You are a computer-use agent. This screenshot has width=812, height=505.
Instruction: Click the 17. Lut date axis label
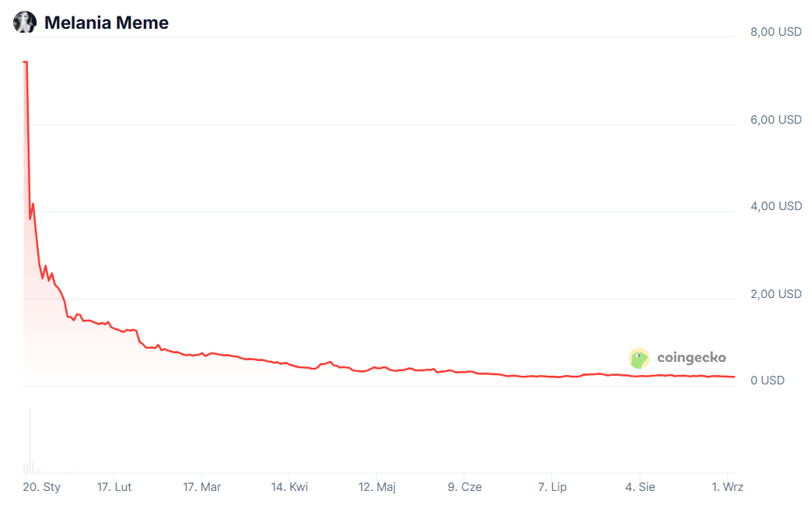(x=114, y=487)
